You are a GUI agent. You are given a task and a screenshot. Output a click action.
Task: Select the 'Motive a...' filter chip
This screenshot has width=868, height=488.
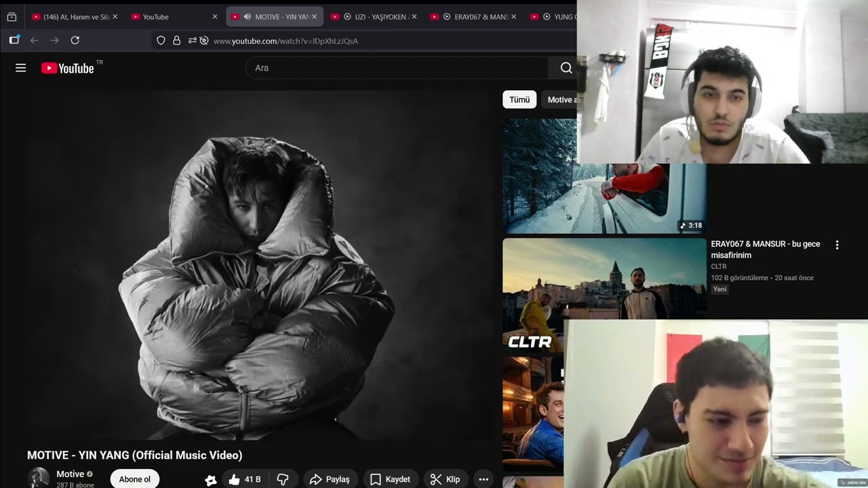[x=560, y=100]
